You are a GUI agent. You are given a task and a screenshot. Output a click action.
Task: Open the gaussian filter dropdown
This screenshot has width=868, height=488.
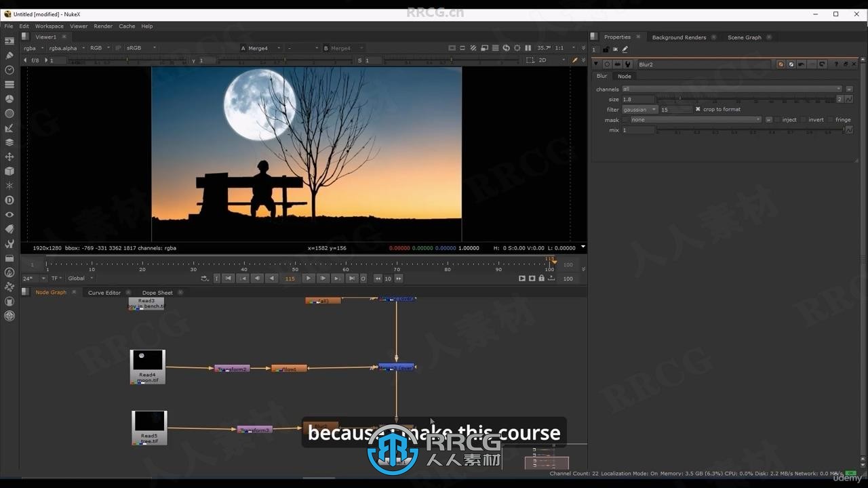[639, 109]
